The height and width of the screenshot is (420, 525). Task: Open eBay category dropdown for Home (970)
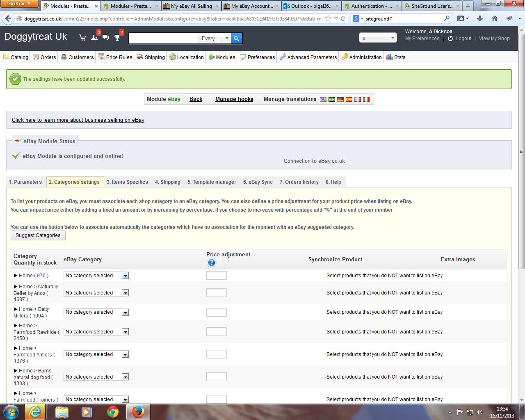tap(96, 276)
